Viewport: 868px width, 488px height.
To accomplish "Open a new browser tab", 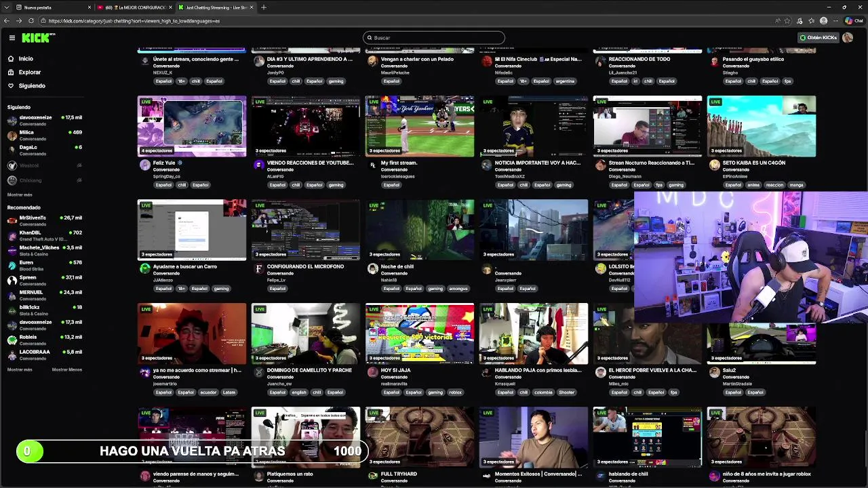I will 264,7.
